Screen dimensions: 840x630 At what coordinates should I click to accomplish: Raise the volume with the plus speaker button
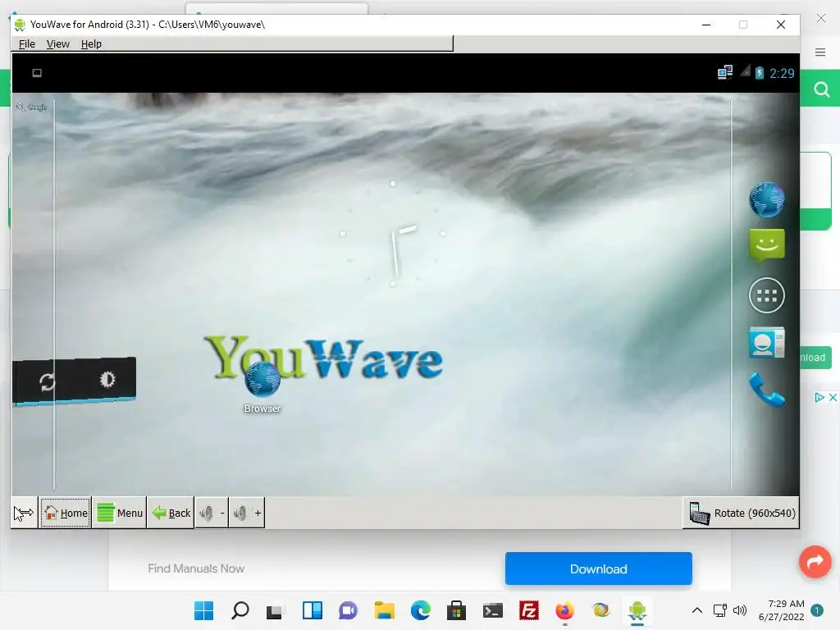[246, 513]
